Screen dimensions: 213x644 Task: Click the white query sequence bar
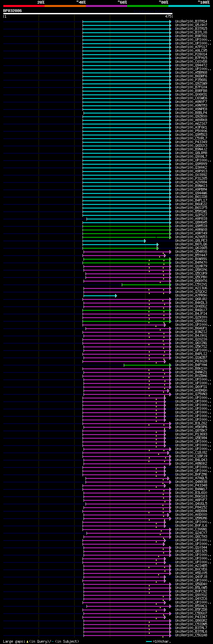click(x=88, y=14)
